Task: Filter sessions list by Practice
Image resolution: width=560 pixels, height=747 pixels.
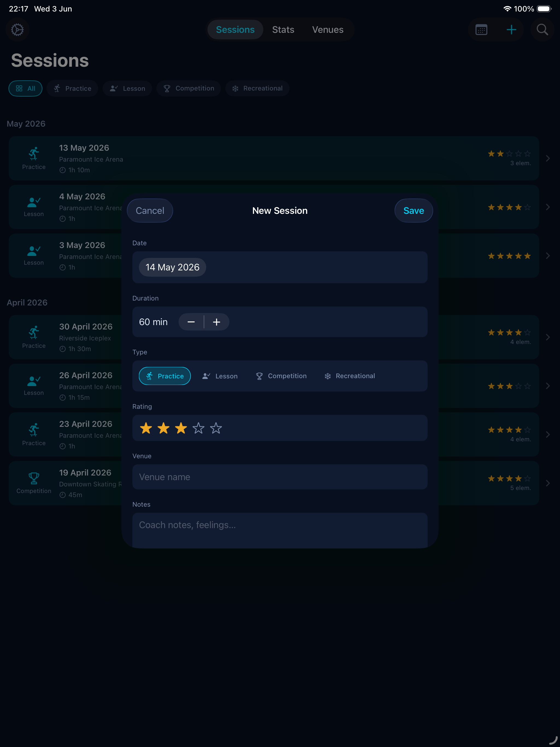Action: point(72,89)
